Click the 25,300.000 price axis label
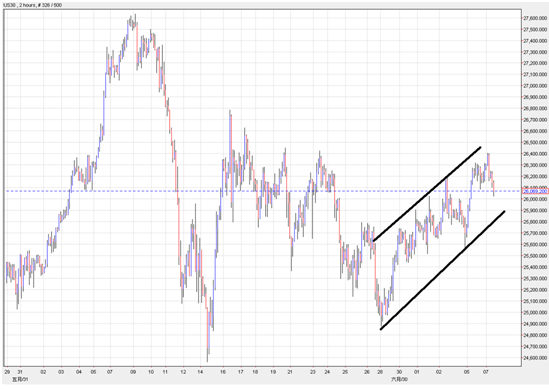This screenshot has width=549, height=390. click(x=535, y=278)
